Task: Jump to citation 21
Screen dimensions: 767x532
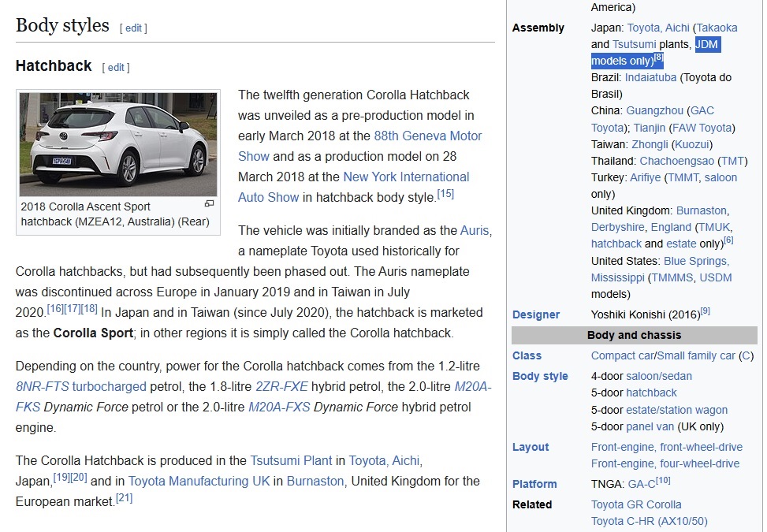Action: (125, 498)
